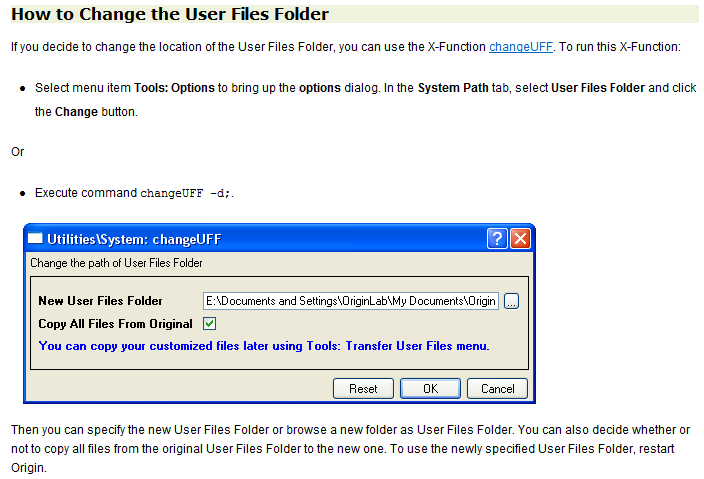This screenshot has width=704, height=479.
Task: Click the dialog description text about changing the path
Action: 116,264
